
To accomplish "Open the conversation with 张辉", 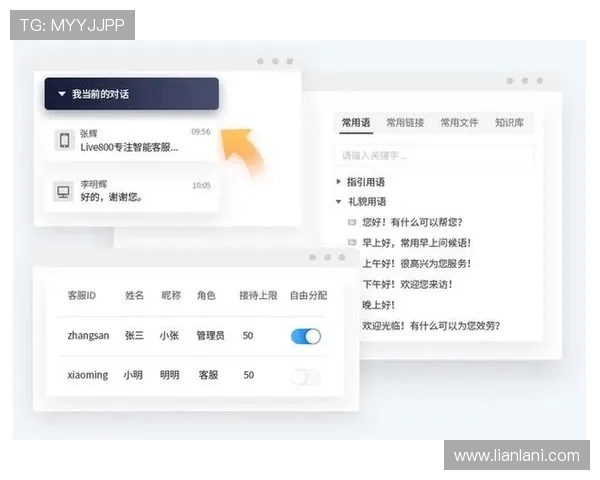I will point(132,141).
